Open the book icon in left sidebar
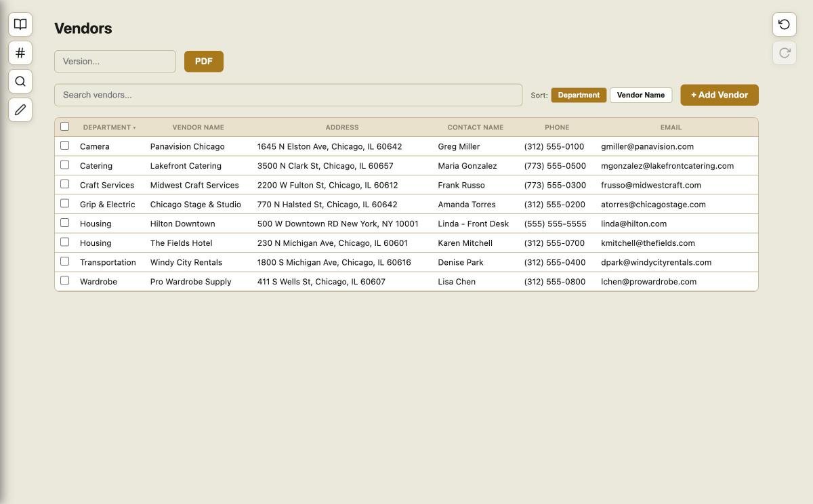The image size is (813, 504). click(x=20, y=24)
